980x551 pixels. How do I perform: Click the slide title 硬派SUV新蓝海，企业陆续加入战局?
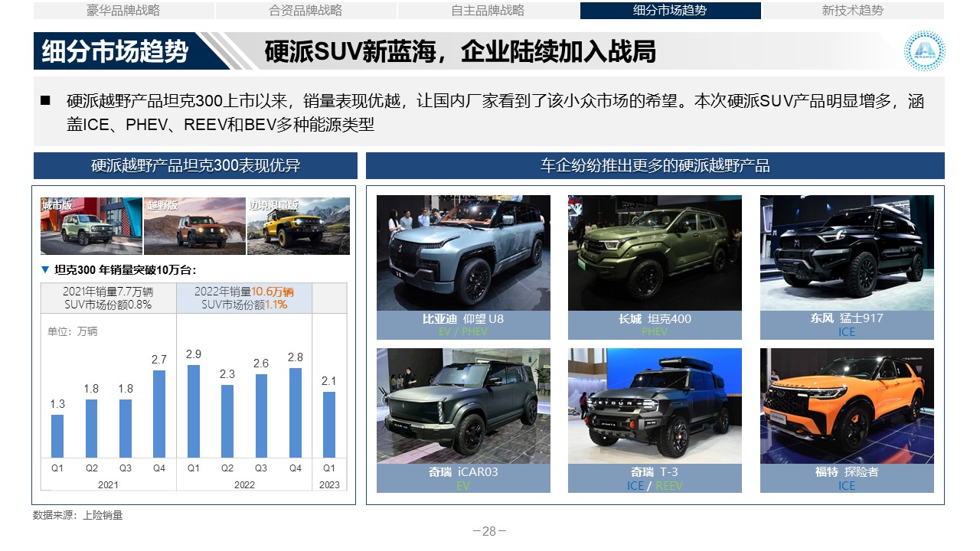pos(460,51)
